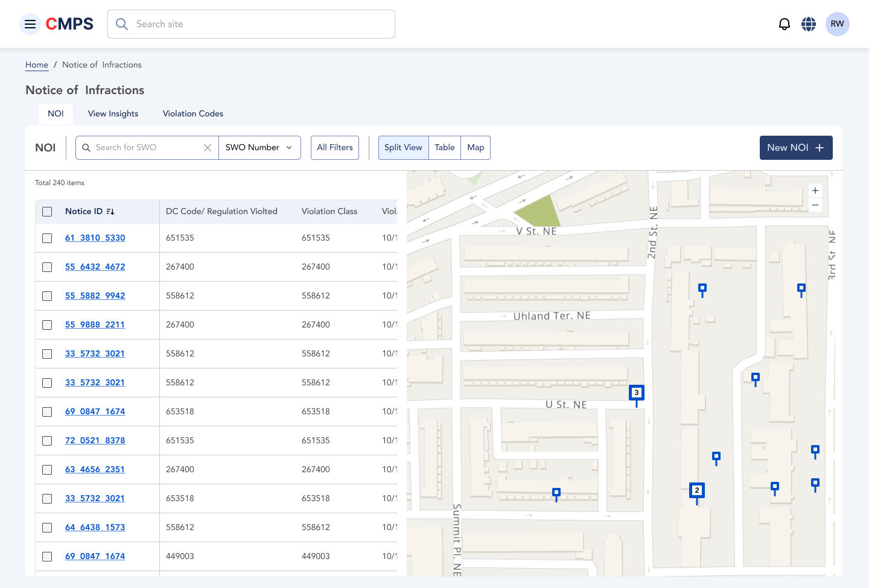Switch to the View Insights tab

pyautogui.click(x=113, y=113)
